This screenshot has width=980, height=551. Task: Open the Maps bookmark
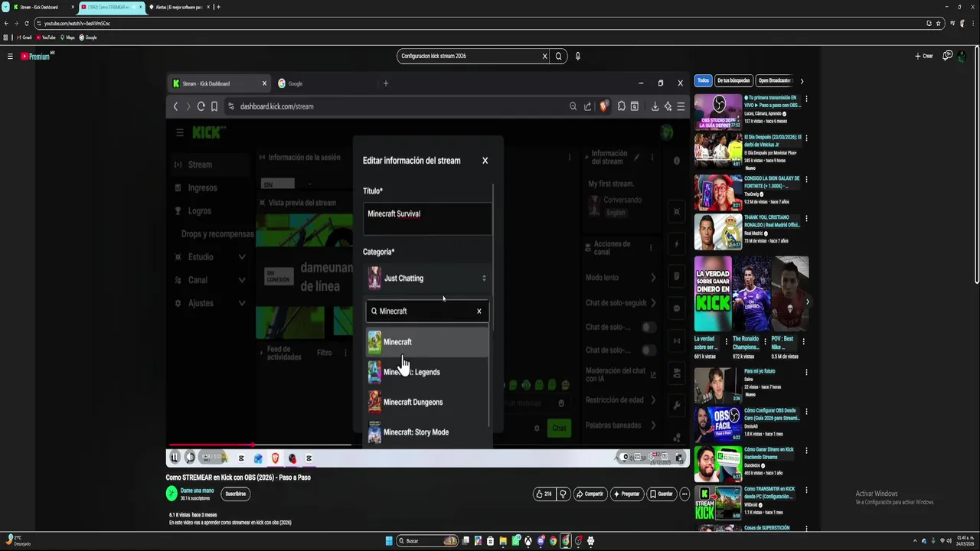[x=67, y=37]
